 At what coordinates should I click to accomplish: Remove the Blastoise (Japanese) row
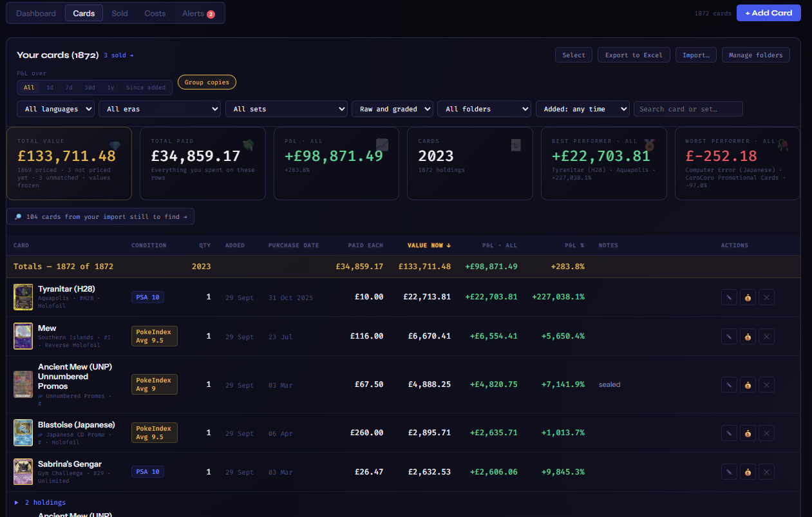click(766, 433)
